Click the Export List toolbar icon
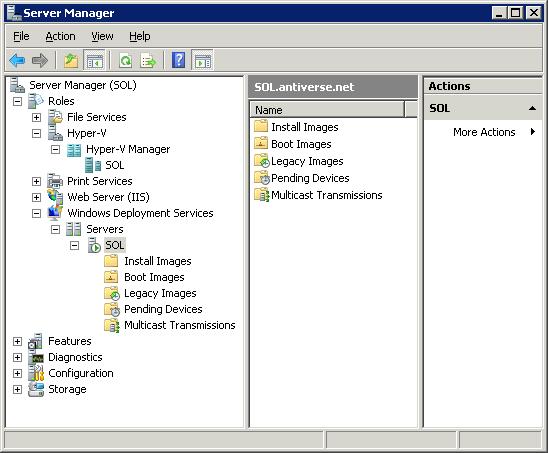The height and width of the screenshot is (453, 548). tap(148, 60)
